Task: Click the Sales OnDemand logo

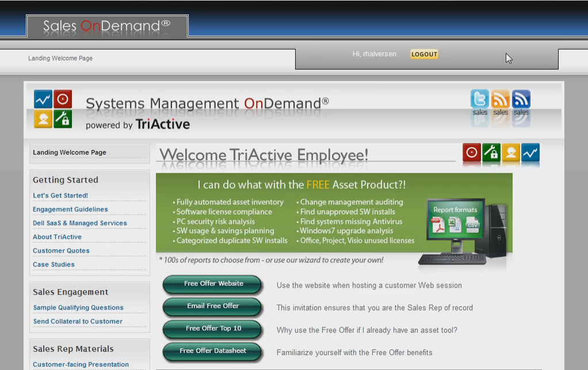Action: pos(107,26)
